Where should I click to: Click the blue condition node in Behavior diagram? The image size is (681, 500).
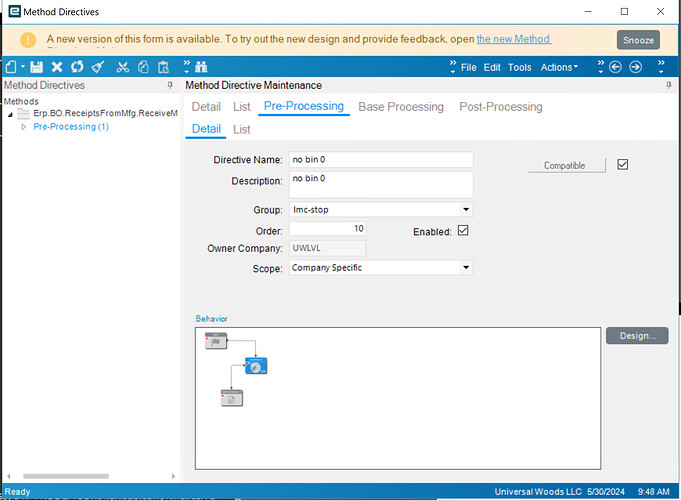(x=256, y=366)
